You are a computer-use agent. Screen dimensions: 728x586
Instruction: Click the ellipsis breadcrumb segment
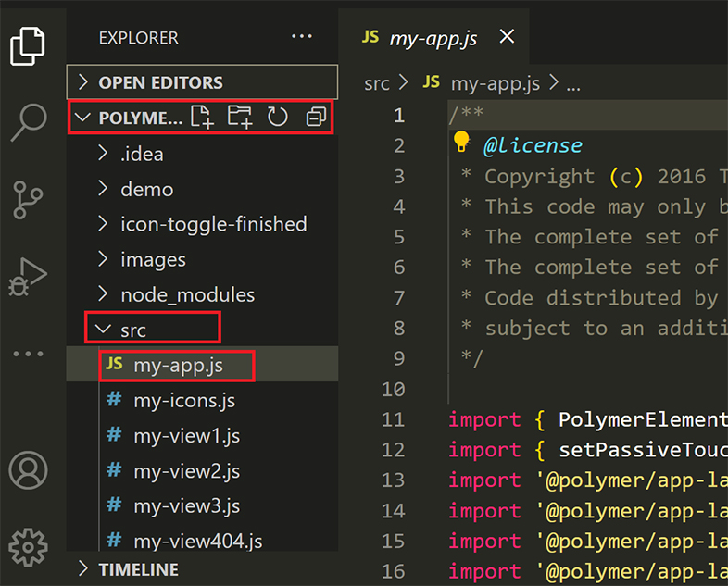(x=573, y=86)
